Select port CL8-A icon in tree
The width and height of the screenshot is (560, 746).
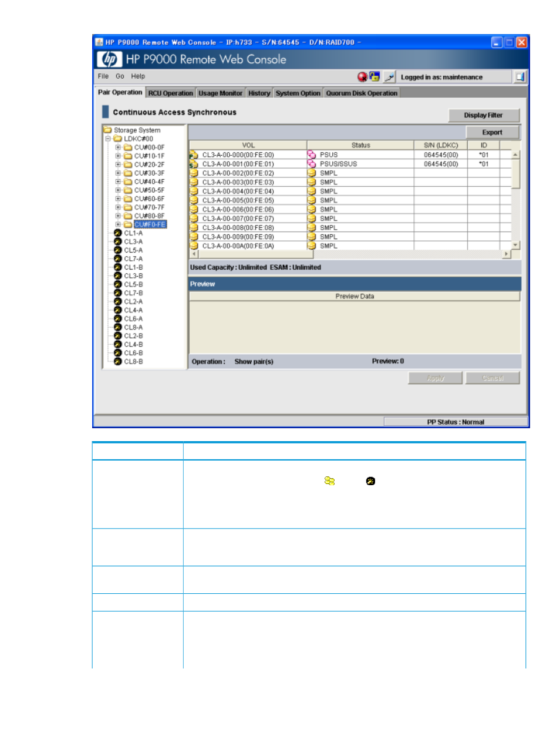[x=117, y=327]
